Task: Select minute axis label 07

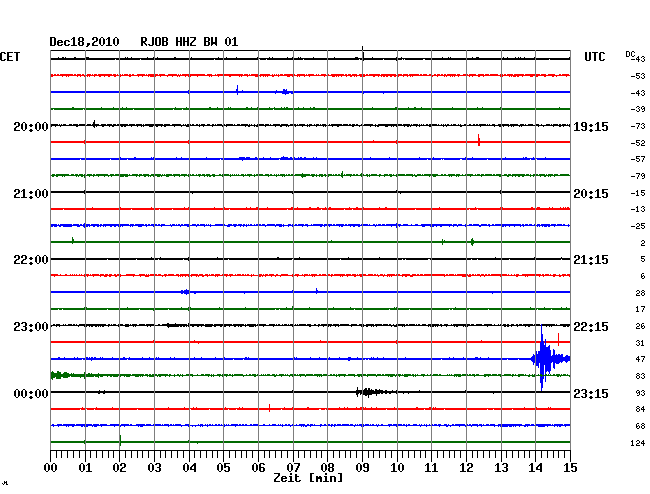Action: coord(293,468)
